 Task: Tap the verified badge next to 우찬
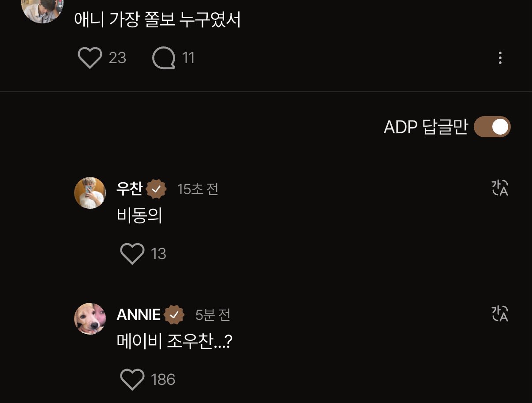[x=156, y=189]
